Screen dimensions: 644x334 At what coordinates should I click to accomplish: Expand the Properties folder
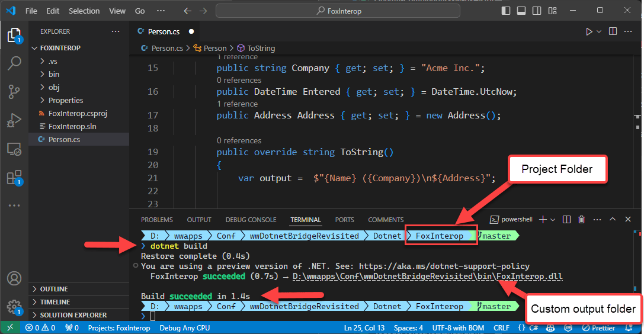pos(65,100)
